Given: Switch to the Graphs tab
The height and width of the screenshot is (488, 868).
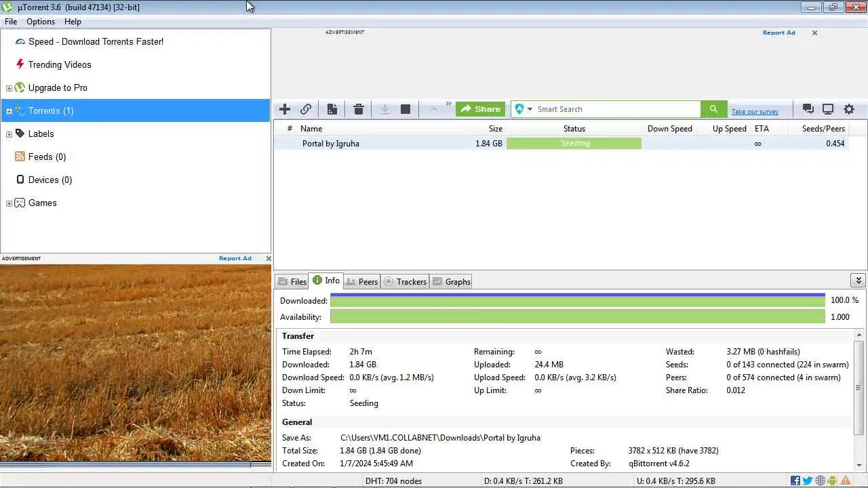Looking at the screenshot, I should 451,281.
